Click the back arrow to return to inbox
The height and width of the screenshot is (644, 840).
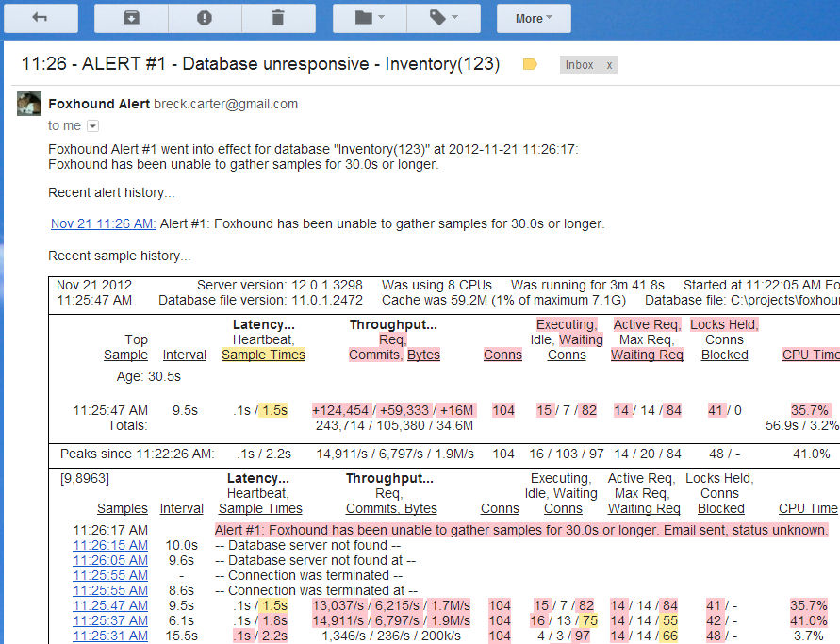[x=41, y=18]
